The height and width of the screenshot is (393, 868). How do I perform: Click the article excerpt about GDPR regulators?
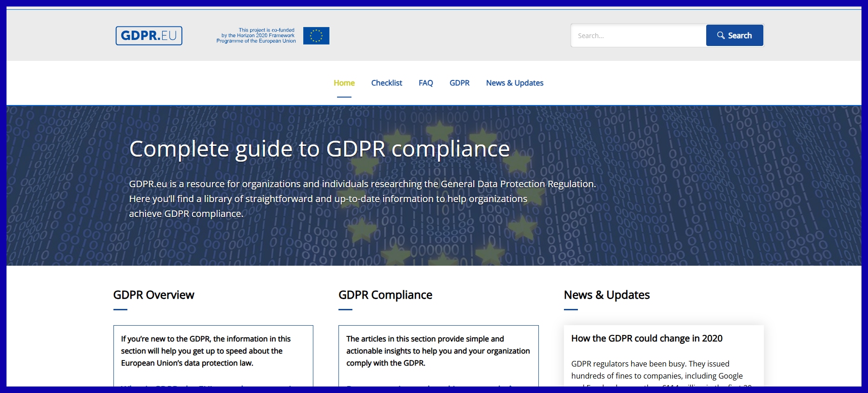coord(656,370)
